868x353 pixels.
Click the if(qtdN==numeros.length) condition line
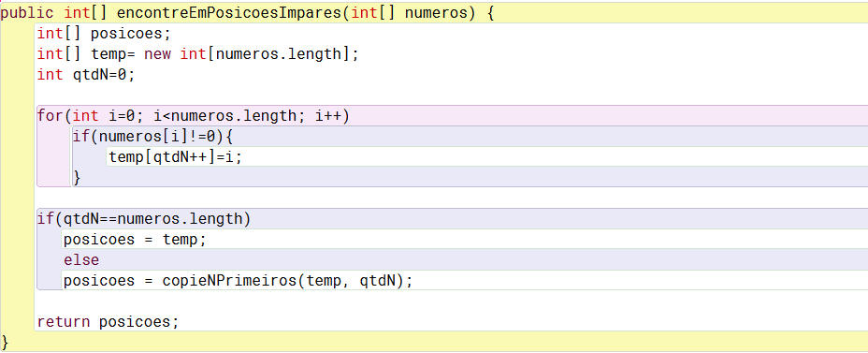144,219
